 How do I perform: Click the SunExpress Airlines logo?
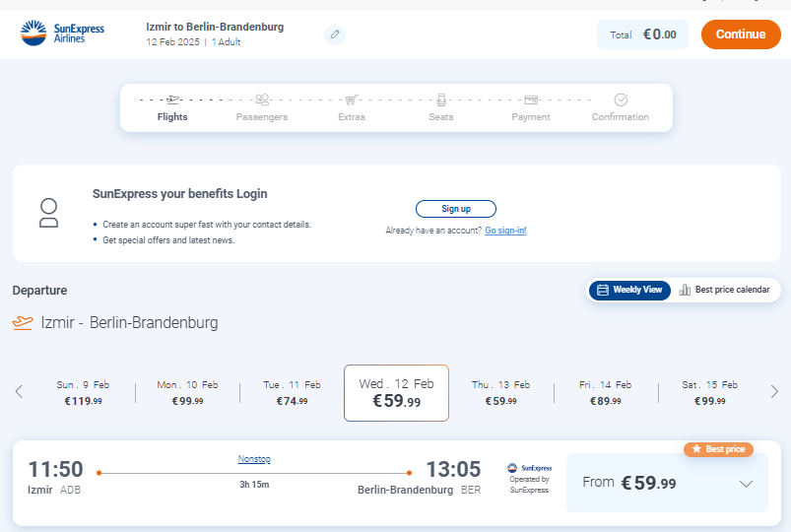click(x=63, y=33)
